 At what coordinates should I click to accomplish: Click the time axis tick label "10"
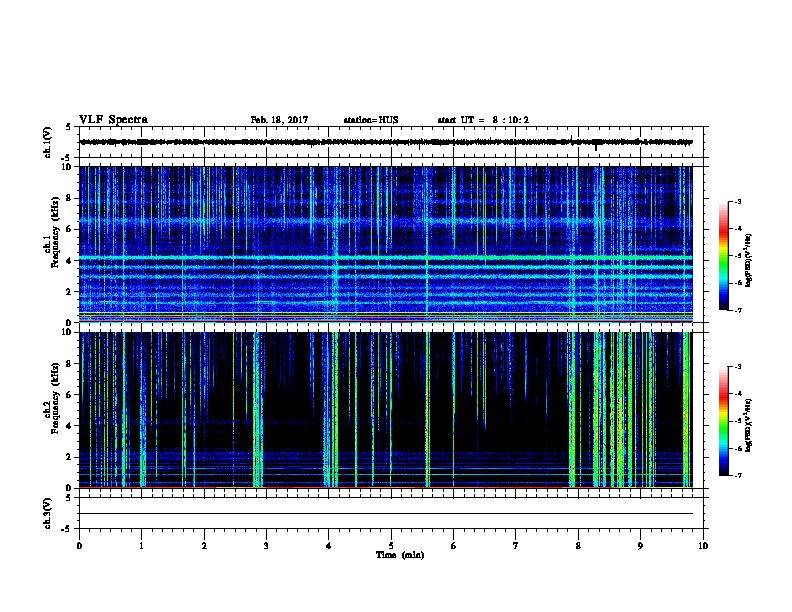(x=703, y=546)
